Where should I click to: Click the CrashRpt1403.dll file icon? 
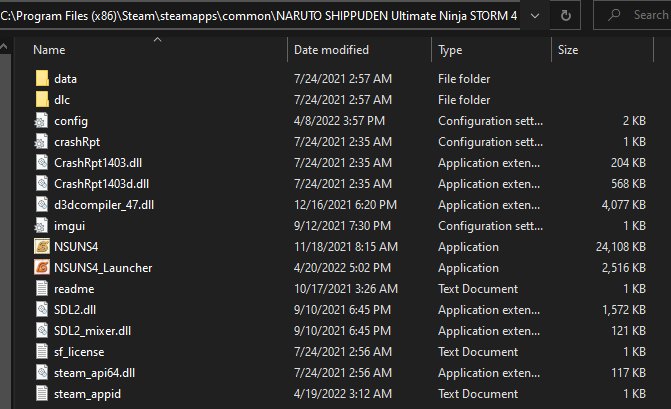point(42,163)
